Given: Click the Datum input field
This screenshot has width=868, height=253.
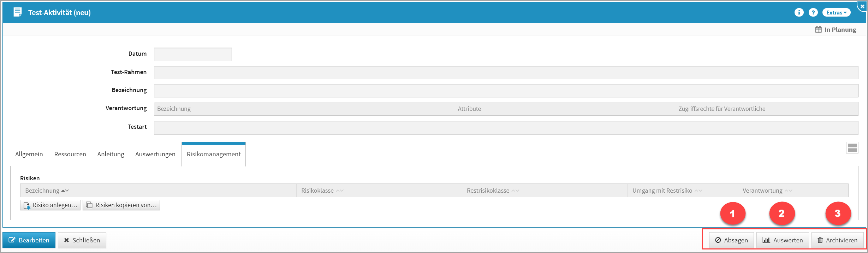Looking at the screenshot, I should point(193,54).
